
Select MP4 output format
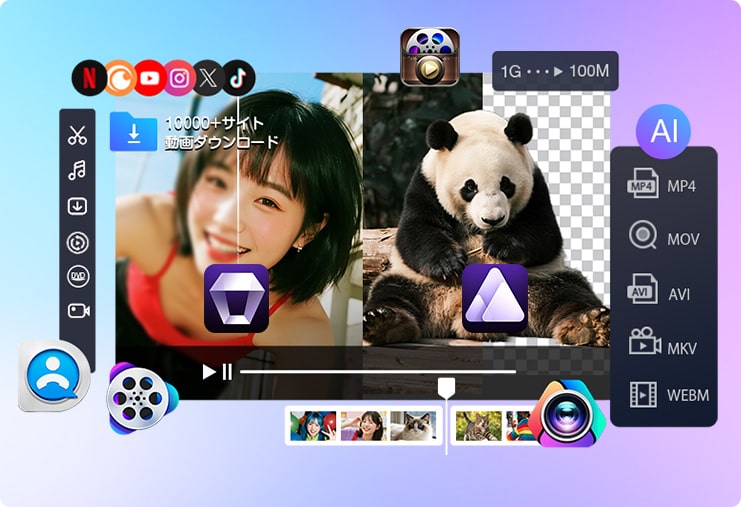pos(662,186)
